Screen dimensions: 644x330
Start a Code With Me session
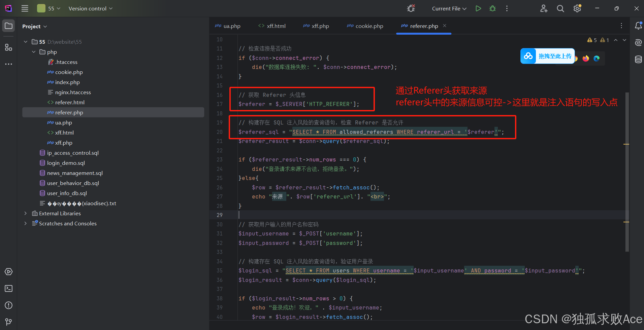click(544, 8)
